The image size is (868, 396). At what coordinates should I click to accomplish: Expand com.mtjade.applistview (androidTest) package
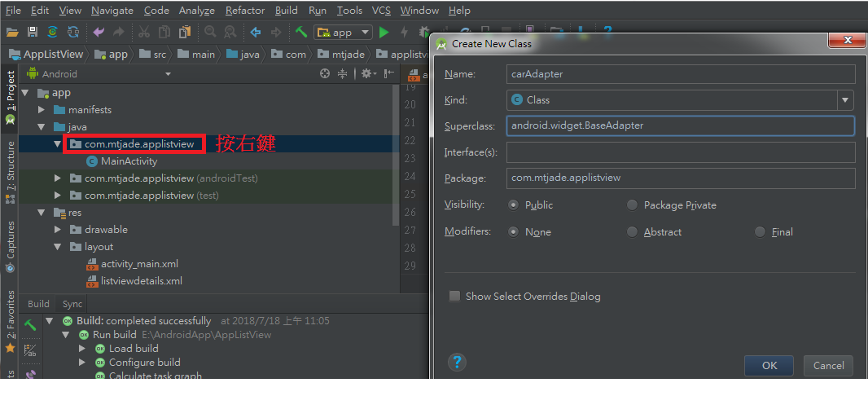(58, 178)
